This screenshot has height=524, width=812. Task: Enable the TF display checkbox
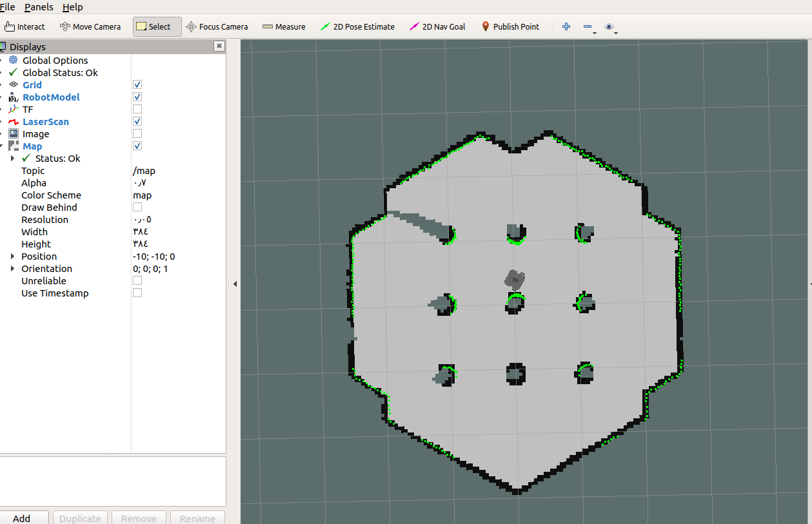[137, 109]
